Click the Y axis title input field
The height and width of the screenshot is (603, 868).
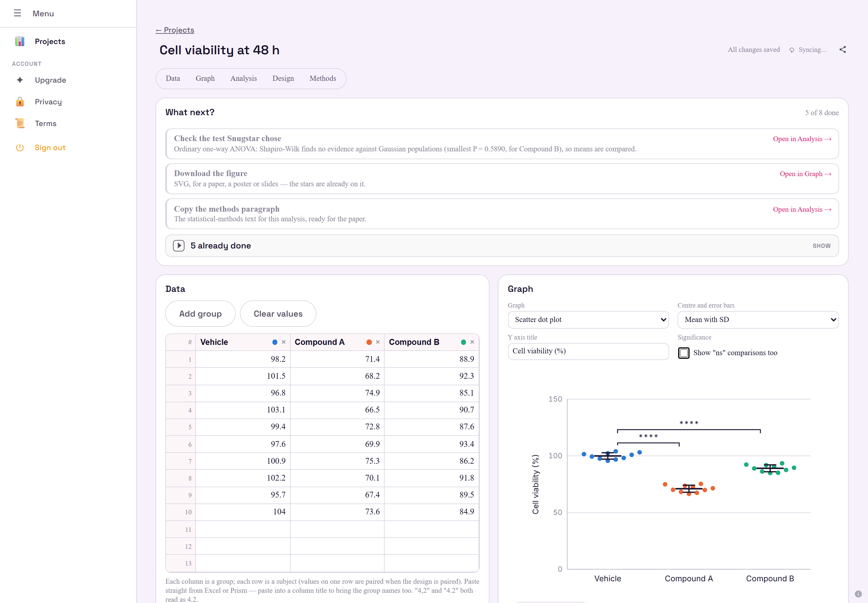pos(588,351)
